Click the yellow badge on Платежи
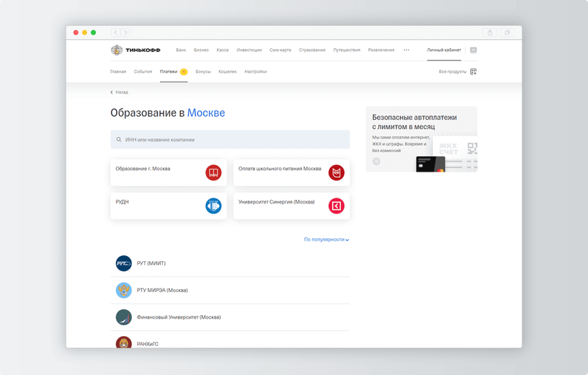Image resolution: width=588 pixels, height=375 pixels. click(184, 71)
